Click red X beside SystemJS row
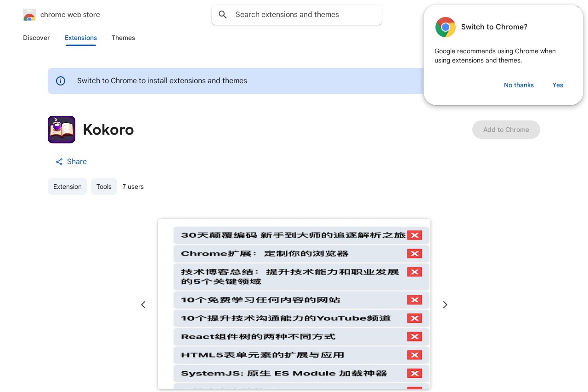This screenshot has width=588, height=392. point(414,374)
